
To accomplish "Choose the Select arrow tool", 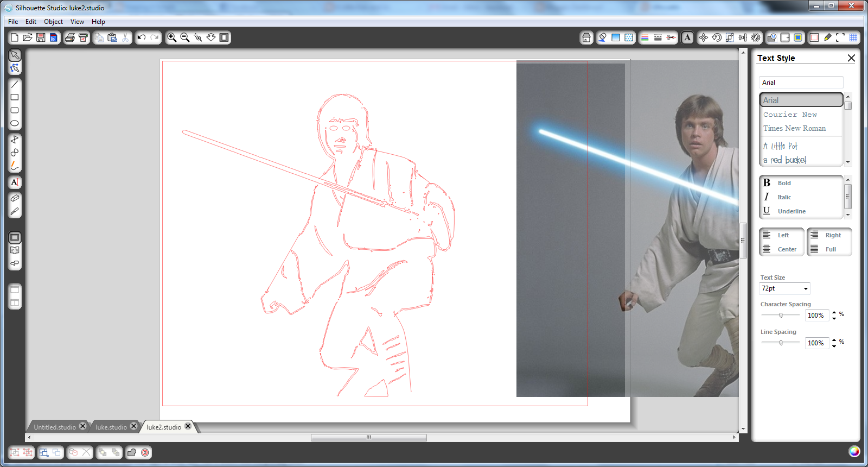I will tap(15, 55).
